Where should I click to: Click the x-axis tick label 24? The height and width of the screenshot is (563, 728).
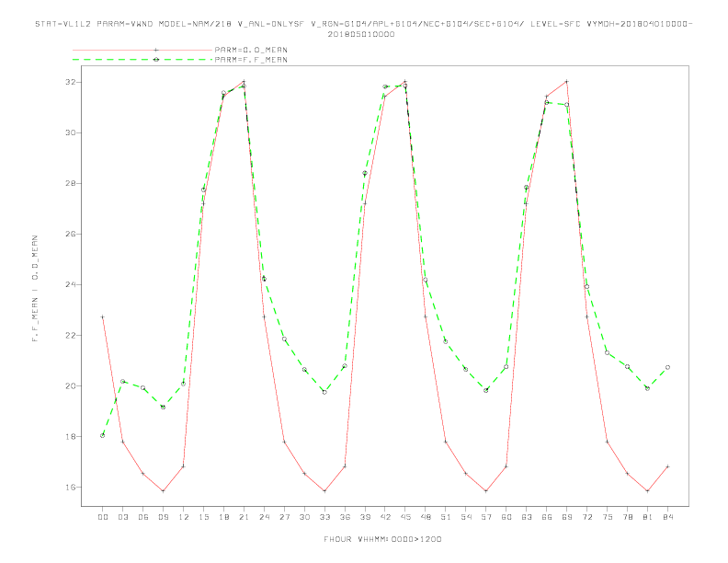tap(264, 517)
